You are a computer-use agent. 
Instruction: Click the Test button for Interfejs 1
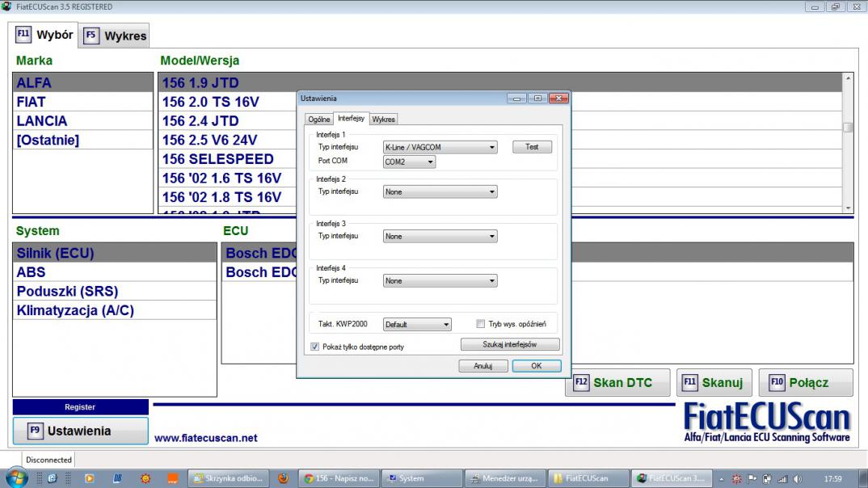tap(532, 146)
